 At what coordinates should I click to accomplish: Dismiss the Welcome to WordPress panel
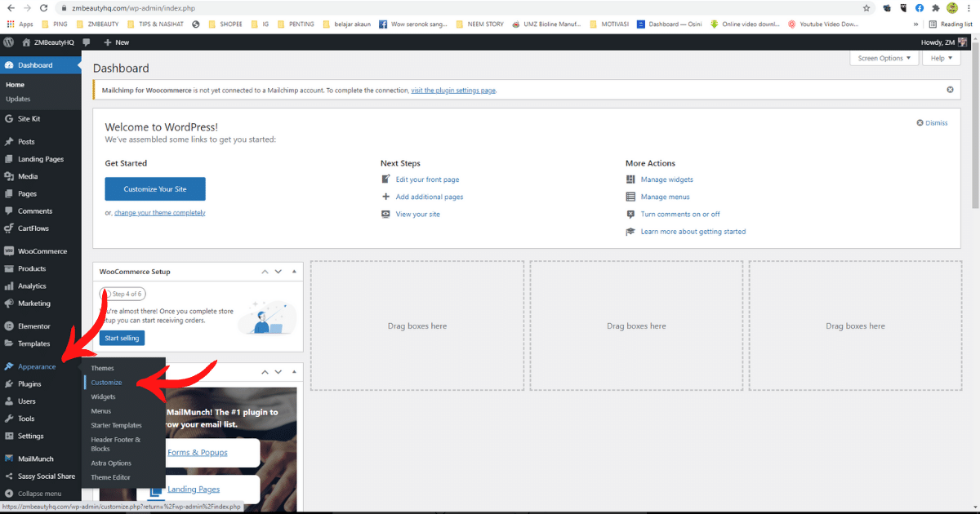pos(932,122)
